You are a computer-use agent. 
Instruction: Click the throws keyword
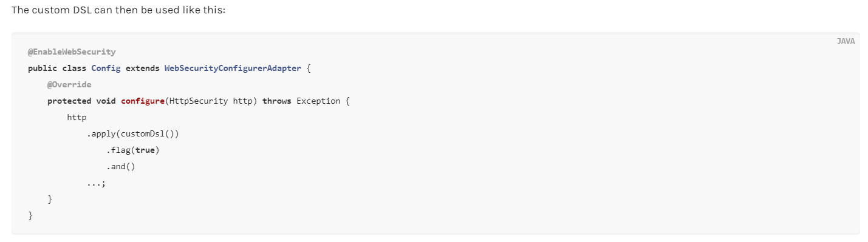[x=277, y=101]
